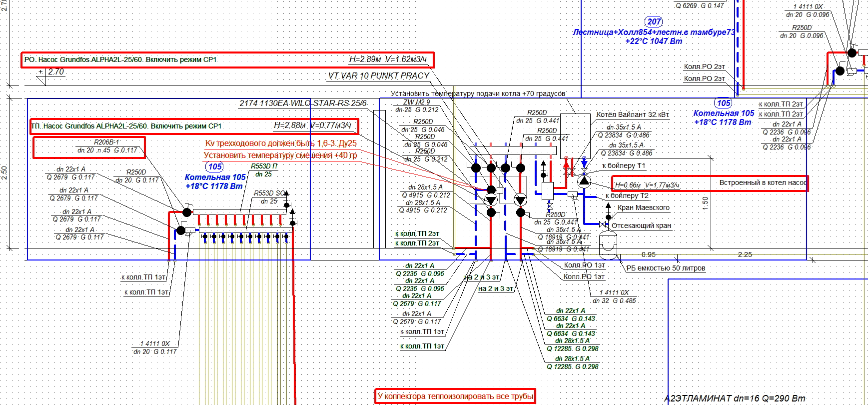Click the R553D П supply manifold bar
This screenshot has height=405, width=868.
click(x=240, y=212)
